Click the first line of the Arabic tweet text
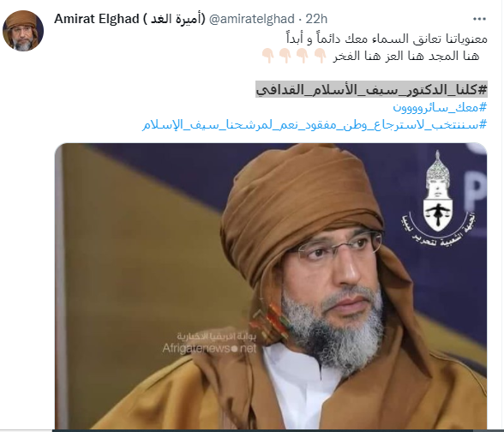Image resolution: width=504 pixels, height=432 pixels. (x=387, y=39)
